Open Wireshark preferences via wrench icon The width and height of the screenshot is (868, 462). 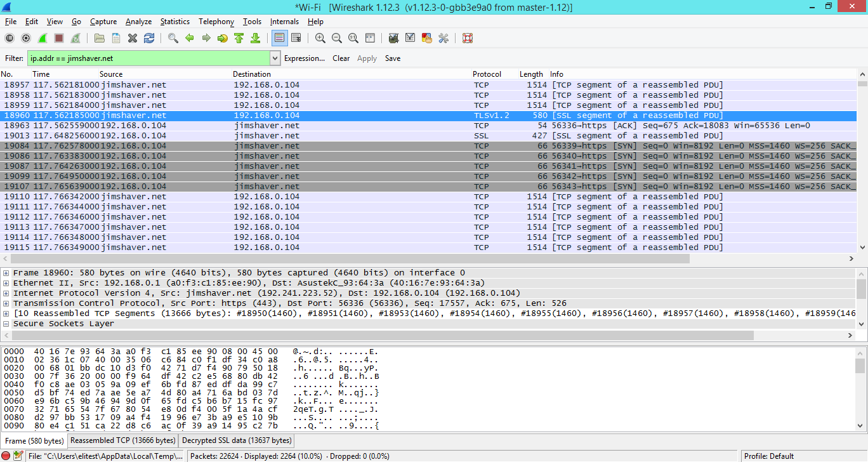point(443,38)
